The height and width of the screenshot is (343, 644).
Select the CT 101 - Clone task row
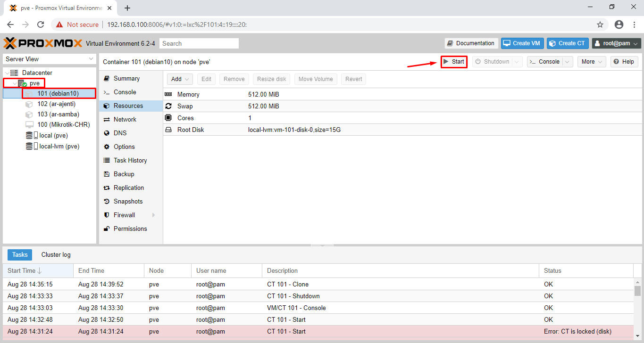(x=318, y=284)
